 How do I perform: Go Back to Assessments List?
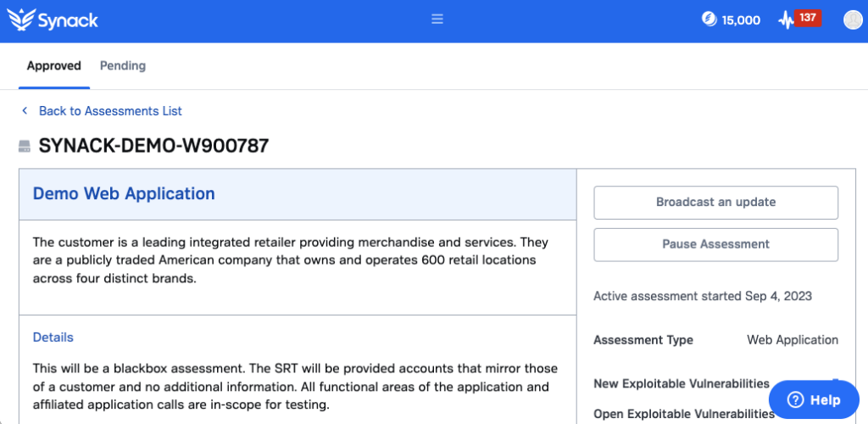110,111
